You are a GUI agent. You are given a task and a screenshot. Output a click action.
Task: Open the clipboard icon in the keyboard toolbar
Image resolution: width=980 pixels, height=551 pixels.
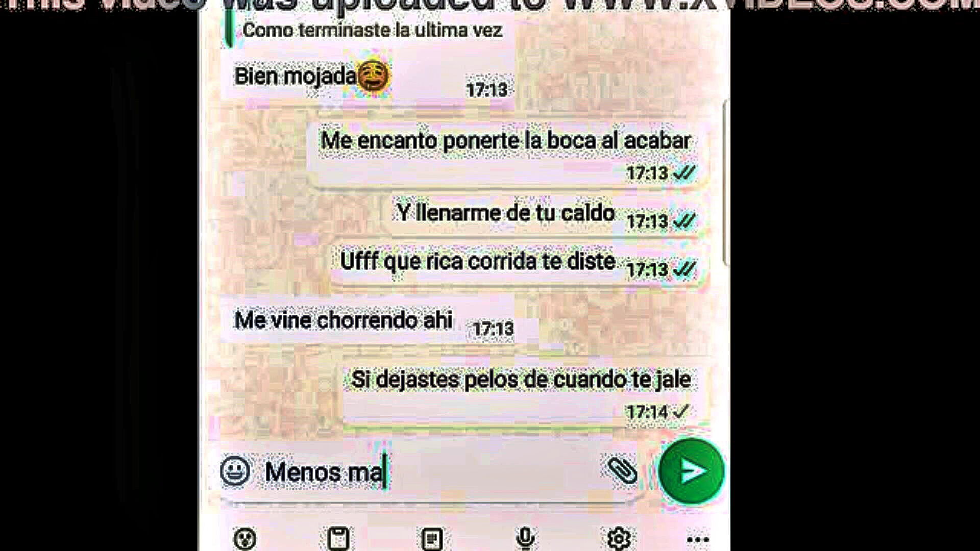pos(338,538)
